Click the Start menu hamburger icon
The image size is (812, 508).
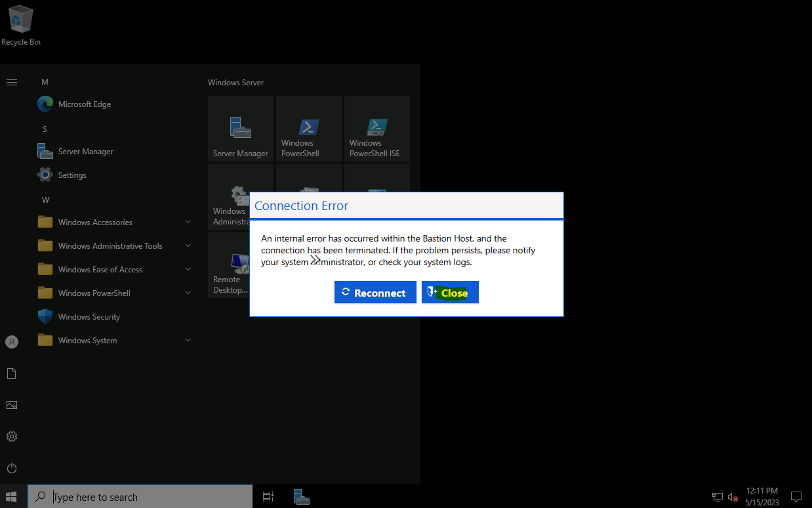tap(11, 82)
